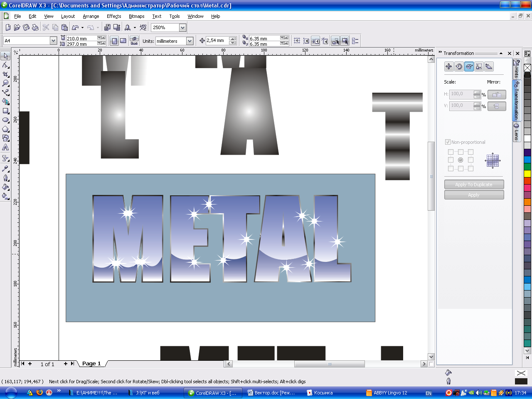This screenshot has height=399, width=532.
Task: Click the Save icon in toolbar
Action: [26, 27]
